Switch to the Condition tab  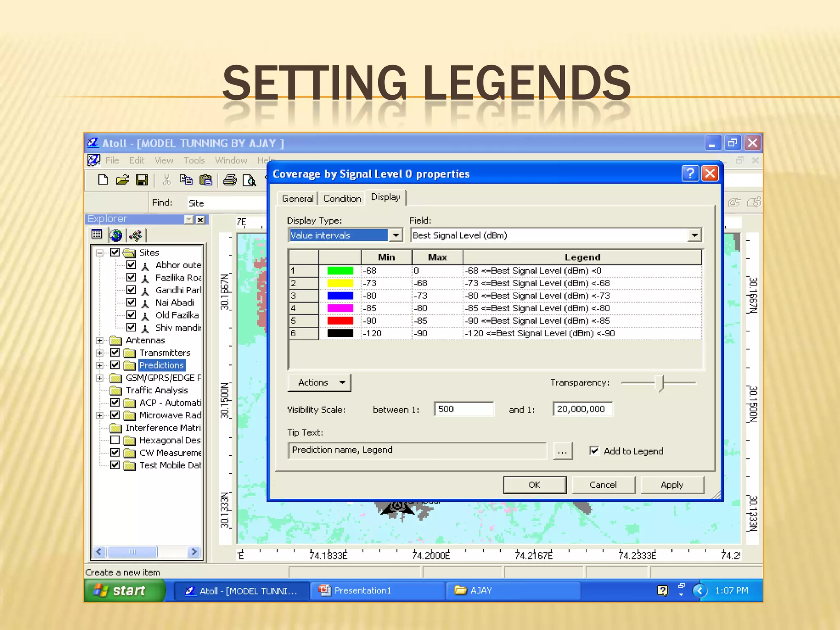[x=342, y=199]
